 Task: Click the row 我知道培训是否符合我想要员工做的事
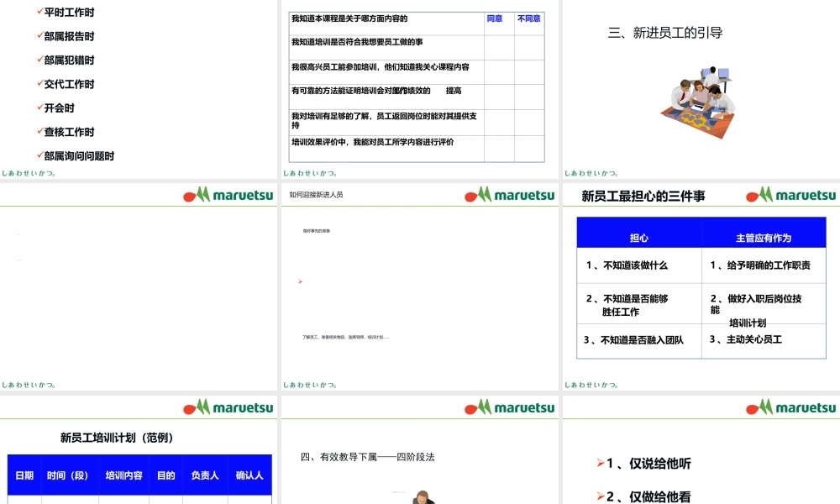click(x=417, y=48)
